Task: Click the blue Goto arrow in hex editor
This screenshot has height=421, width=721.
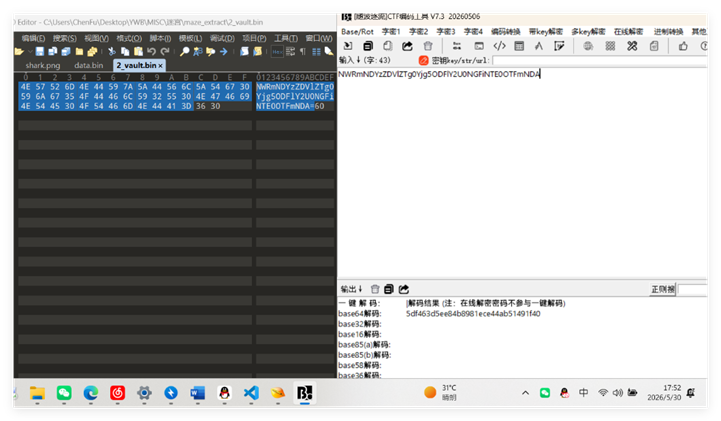Action: (224, 51)
